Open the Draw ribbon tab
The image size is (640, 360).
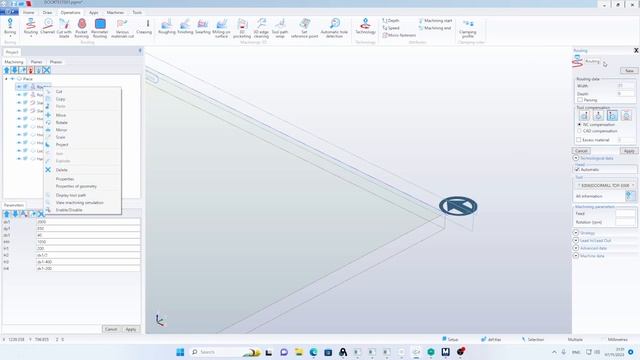pos(47,12)
